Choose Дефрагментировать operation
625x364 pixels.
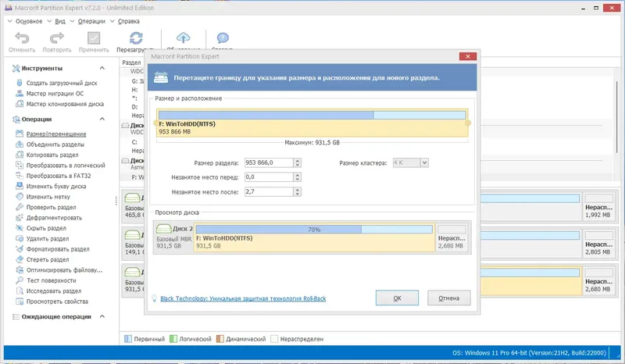pyautogui.click(x=54, y=218)
